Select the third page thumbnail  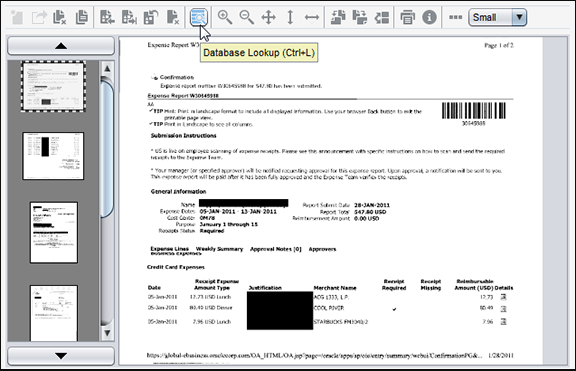click(x=54, y=233)
